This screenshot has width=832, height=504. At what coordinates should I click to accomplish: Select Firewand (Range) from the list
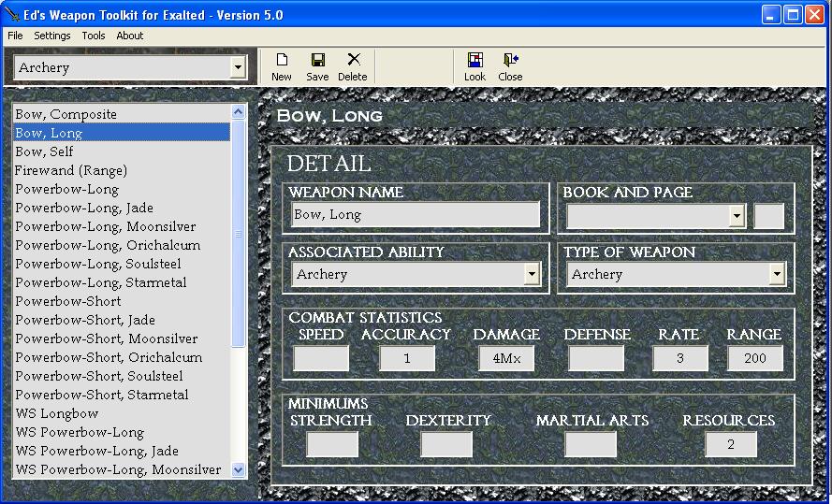[x=71, y=170]
